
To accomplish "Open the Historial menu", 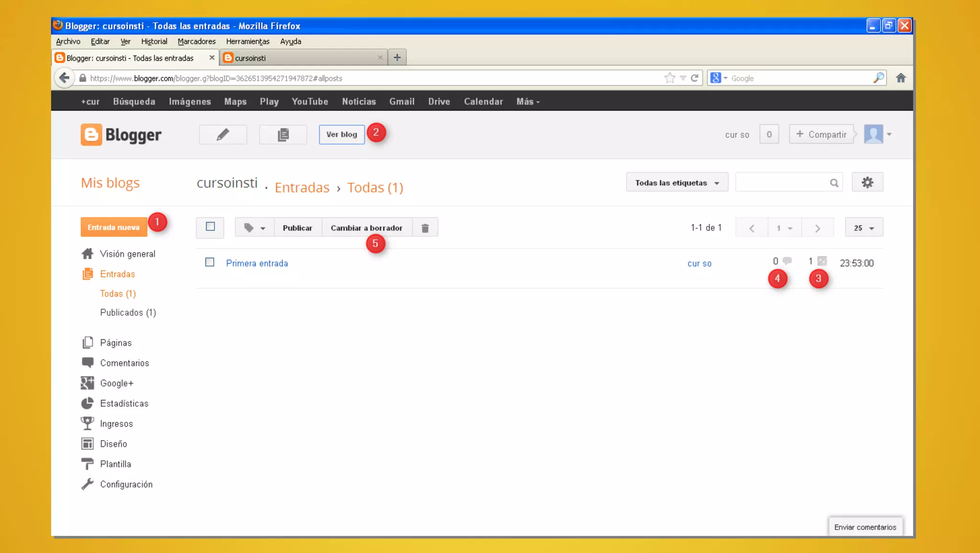I will [x=154, y=42].
